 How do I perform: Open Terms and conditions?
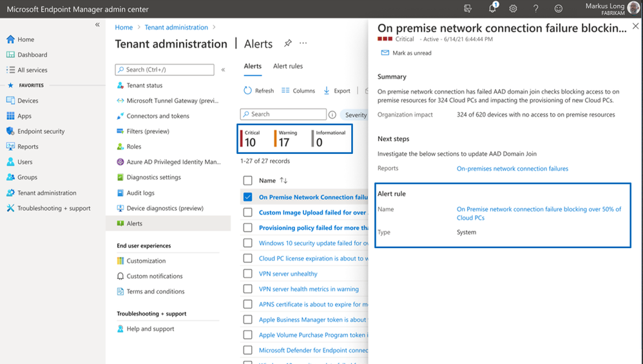(x=151, y=291)
